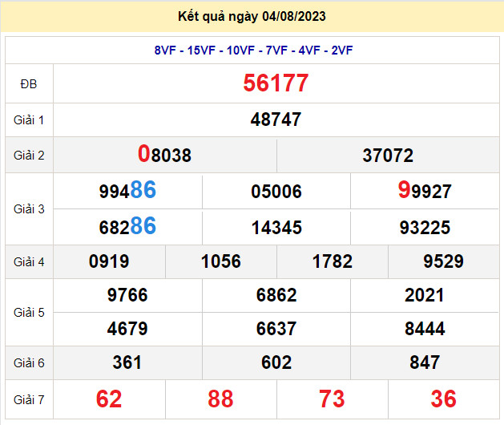Select the Giải 7 number 73
This screenshot has height=425, width=504.
click(332, 399)
